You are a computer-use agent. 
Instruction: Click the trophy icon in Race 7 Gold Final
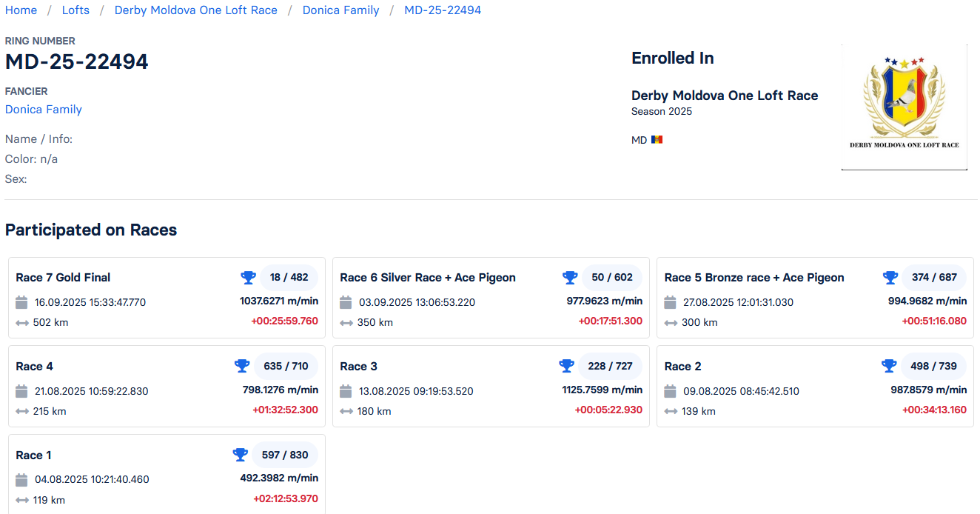248,278
